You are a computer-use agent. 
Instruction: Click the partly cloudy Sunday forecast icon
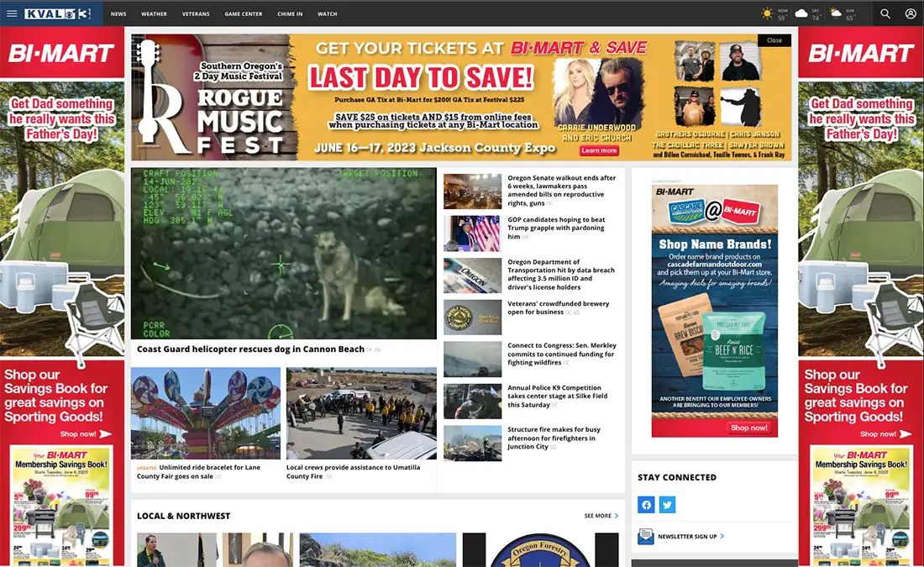click(836, 13)
